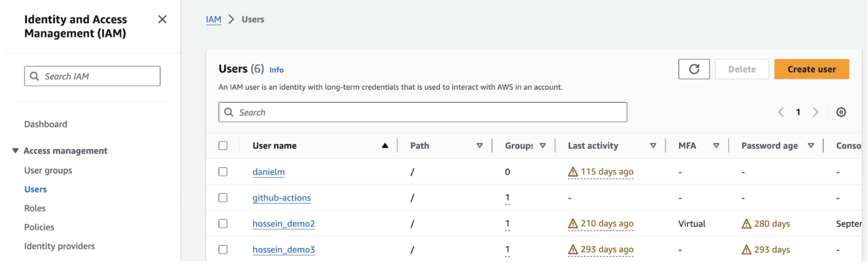Sort by Password age column arrow
The height and width of the screenshot is (267, 868).
[811, 146]
